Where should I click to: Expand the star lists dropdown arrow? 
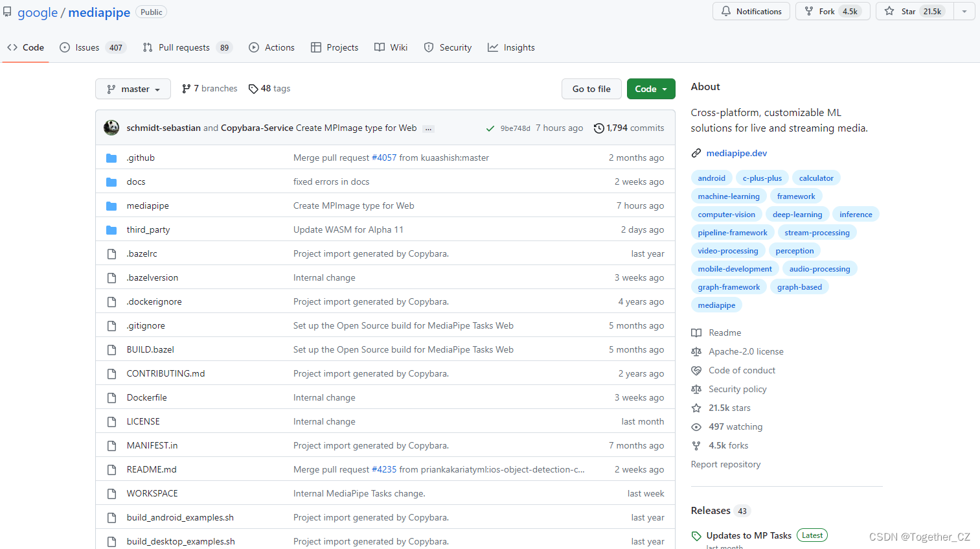pyautogui.click(x=964, y=12)
